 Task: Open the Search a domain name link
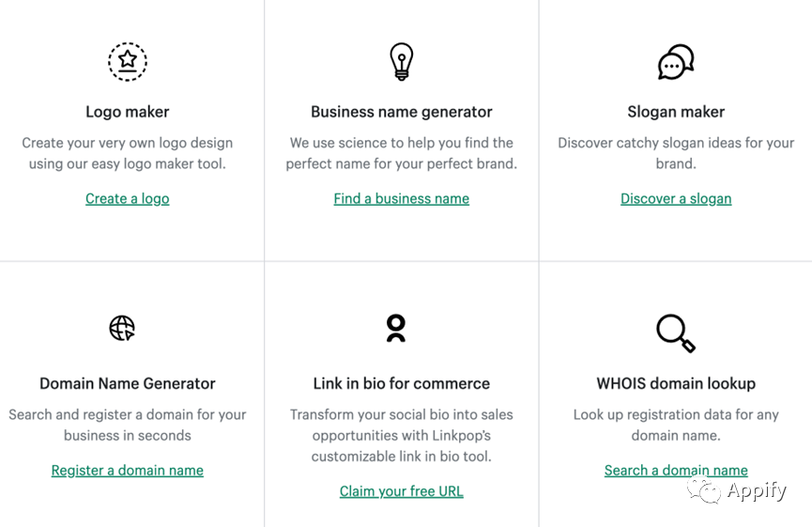(x=676, y=470)
